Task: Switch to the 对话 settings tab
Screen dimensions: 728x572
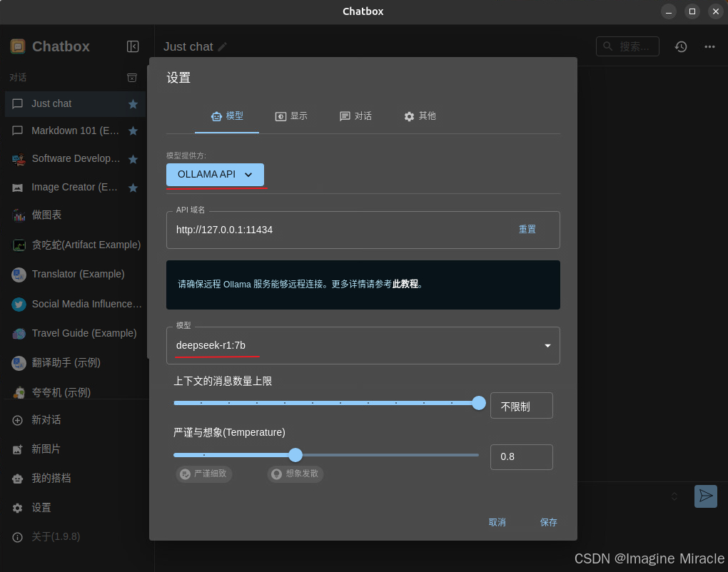Action: (x=355, y=116)
